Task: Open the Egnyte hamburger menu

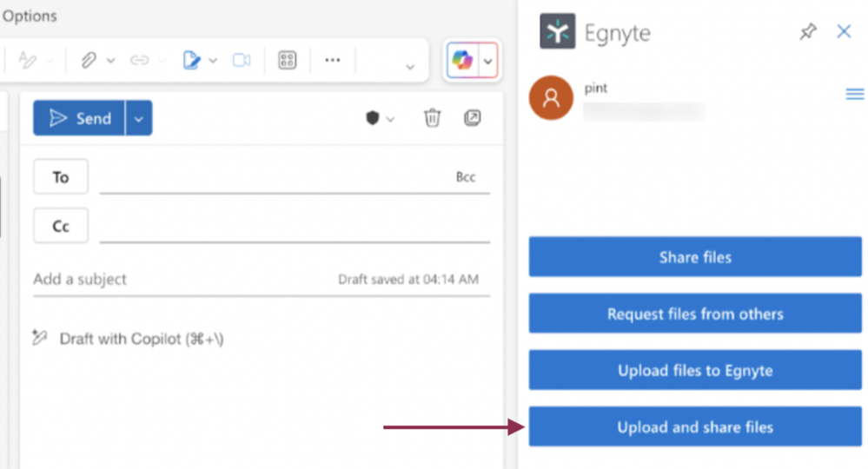Action: 854,95
